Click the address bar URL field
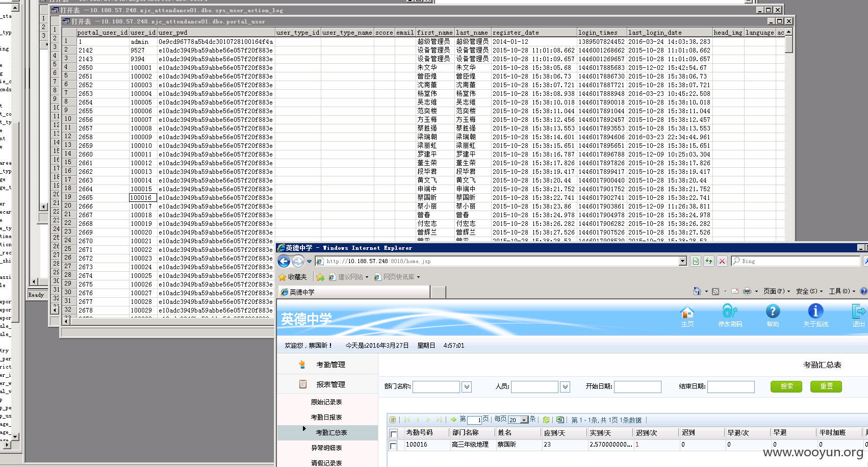Viewport: 868px width, 467px height. pos(497,261)
